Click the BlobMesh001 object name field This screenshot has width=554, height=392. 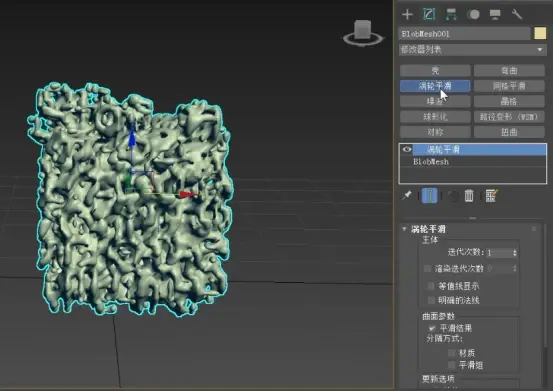[x=465, y=34]
